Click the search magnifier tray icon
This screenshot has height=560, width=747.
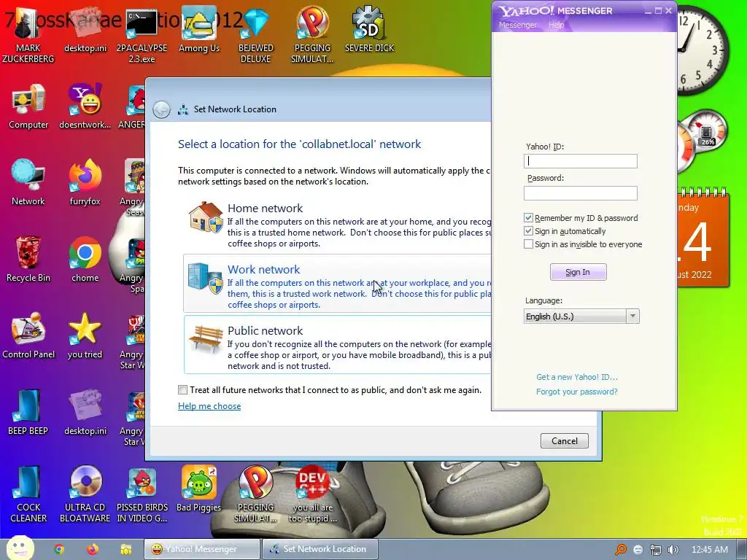pos(620,550)
